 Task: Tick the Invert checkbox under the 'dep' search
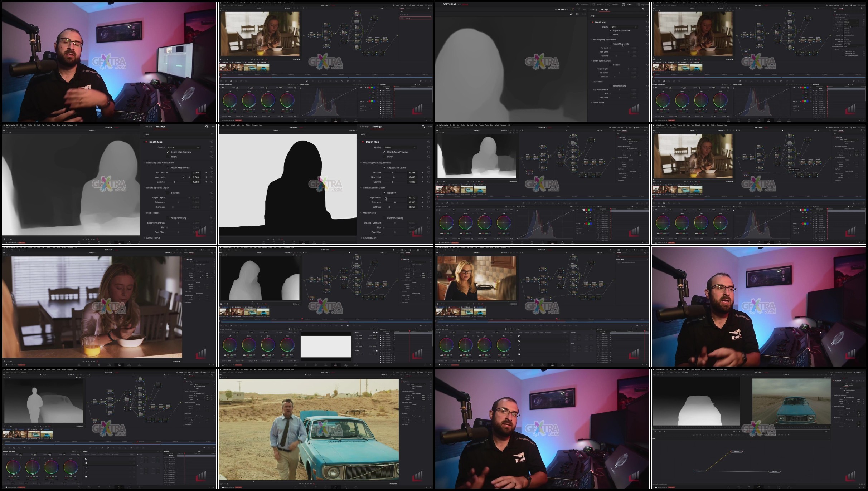pyautogui.click(x=611, y=35)
